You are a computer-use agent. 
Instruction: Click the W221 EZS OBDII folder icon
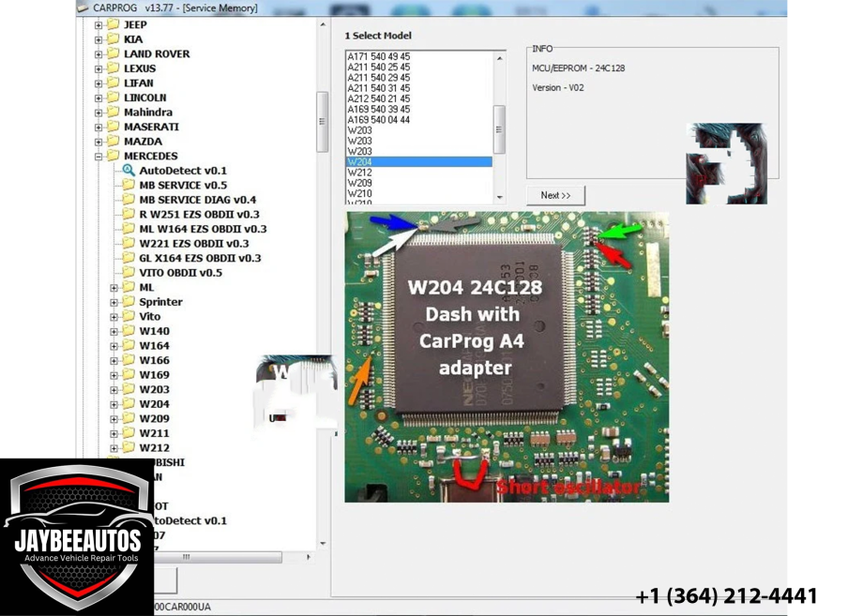tap(129, 243)
